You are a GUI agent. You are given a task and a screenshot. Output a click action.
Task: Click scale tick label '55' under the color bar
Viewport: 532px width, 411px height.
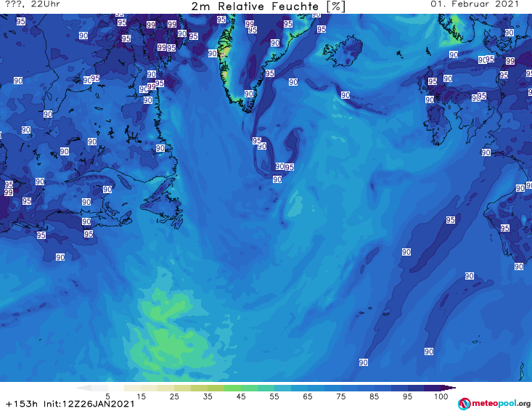[x=274, y=396]
